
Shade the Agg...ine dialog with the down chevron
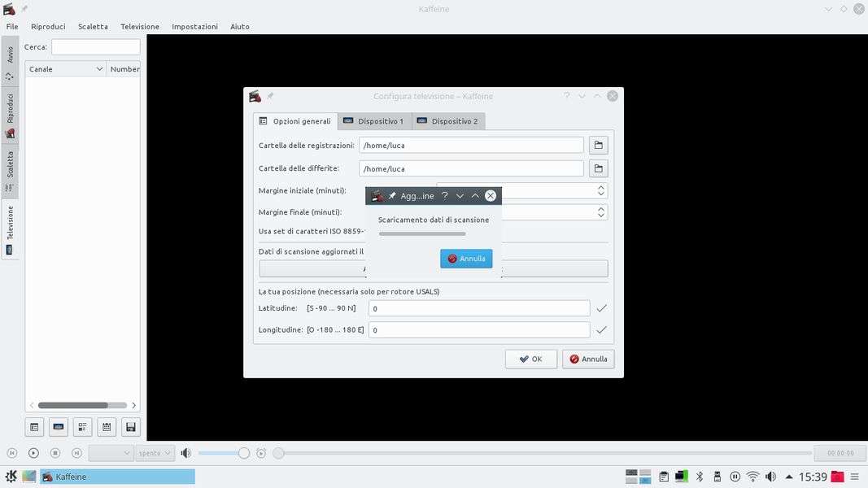[460, 196]
